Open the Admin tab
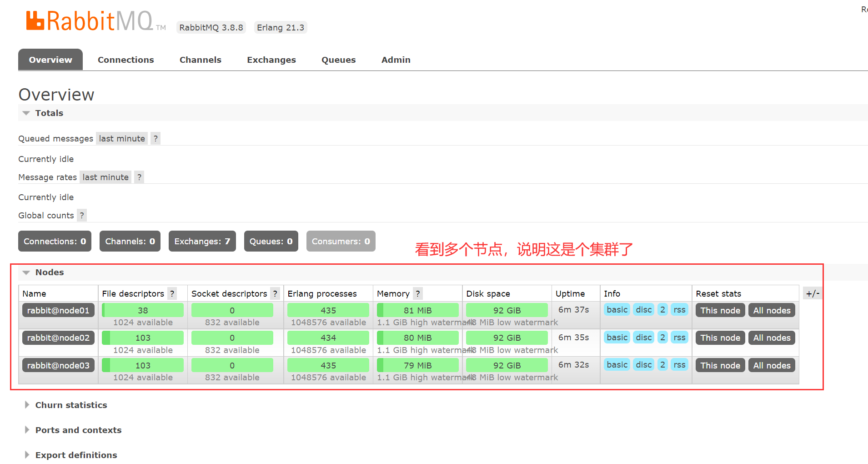Viewport: 868px width, 464px height. point(396,60)
